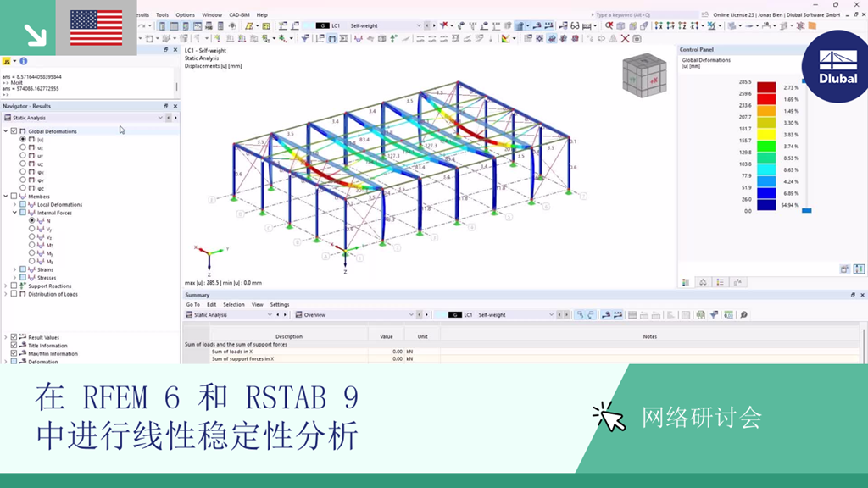This screenshot has height=488, width=868.
Task: Open the CAD-BIM menu
Action: pos(239,15)
